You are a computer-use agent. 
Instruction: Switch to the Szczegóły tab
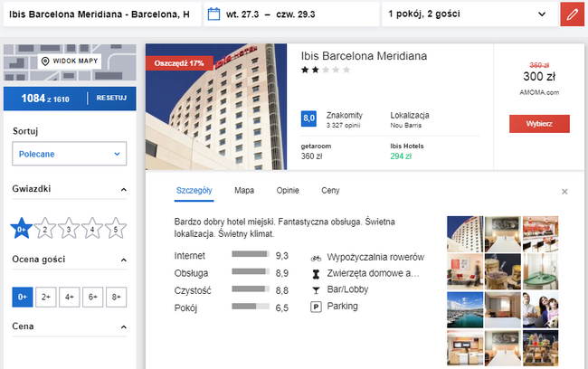point(194,191)
